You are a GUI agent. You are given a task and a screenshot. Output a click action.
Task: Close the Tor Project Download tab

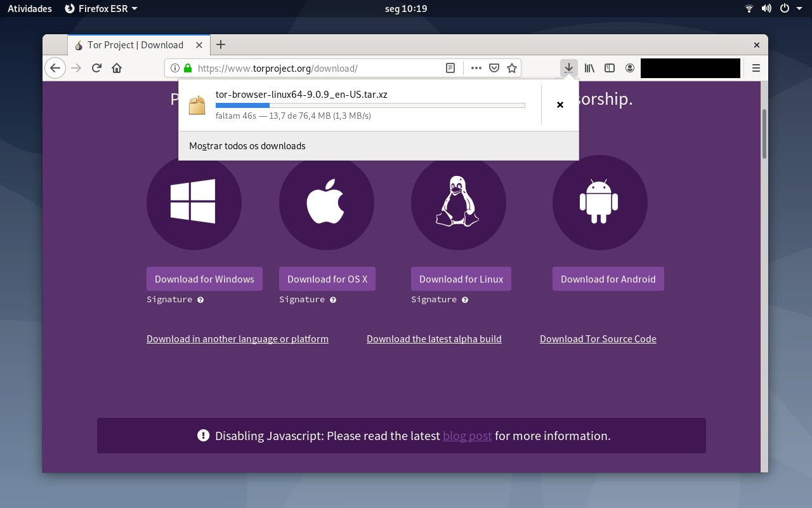(200, 45)
